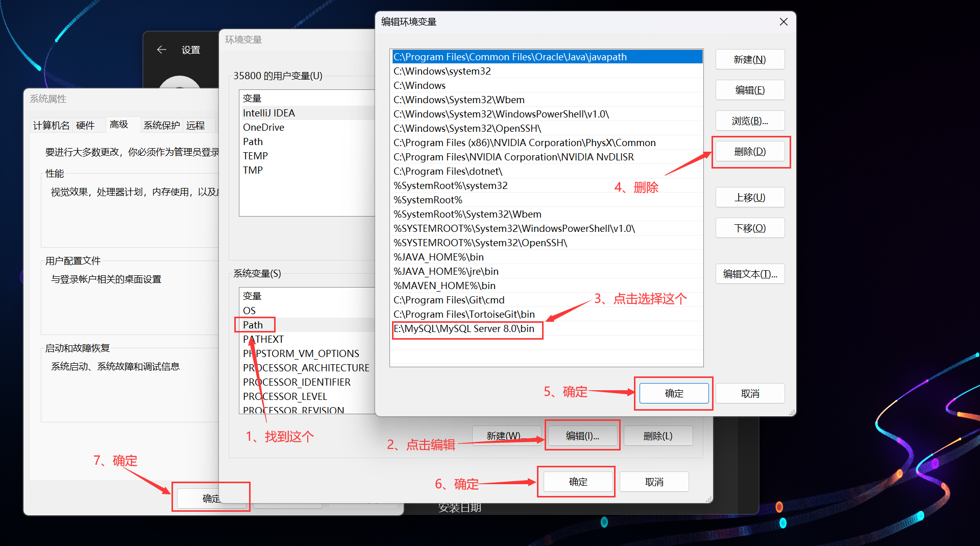Move entry up with 上移(U)
The height and width of the screenshot is (546, 980).
[750, 197]
